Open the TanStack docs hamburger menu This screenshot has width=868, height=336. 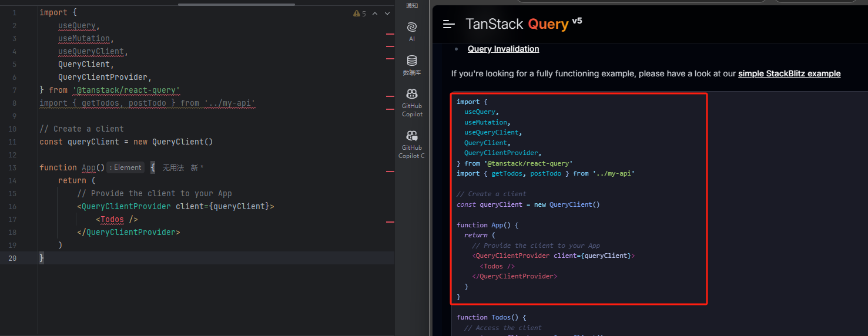[449, 24]
